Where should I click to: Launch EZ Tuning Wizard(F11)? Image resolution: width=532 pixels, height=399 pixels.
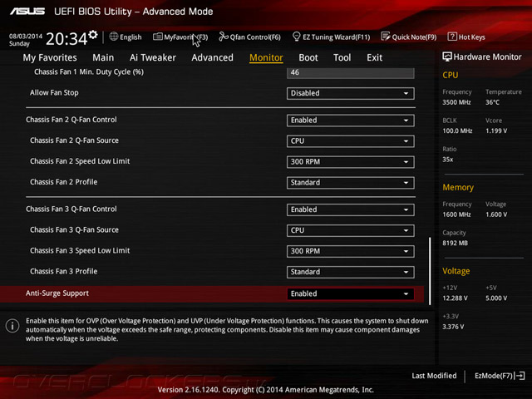pyautogui.click(x=331, y=37)
